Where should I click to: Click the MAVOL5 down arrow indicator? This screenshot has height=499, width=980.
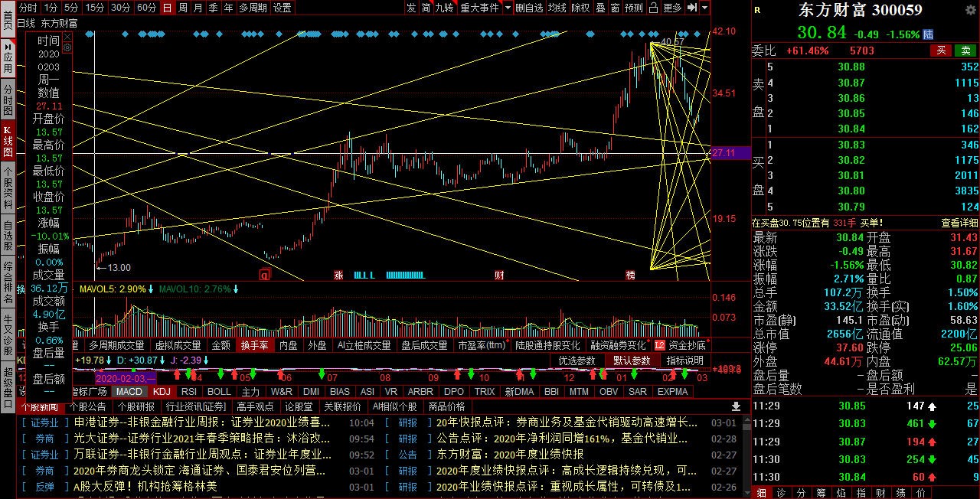[x=151, y=289]
